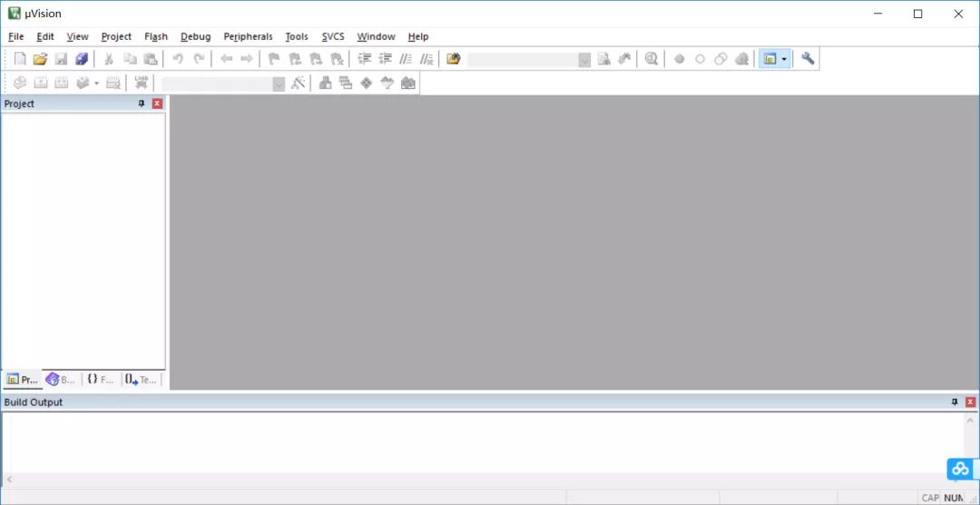980x505 pixels.
Task: Switch to the Books tab
Action: click(62, 380)
